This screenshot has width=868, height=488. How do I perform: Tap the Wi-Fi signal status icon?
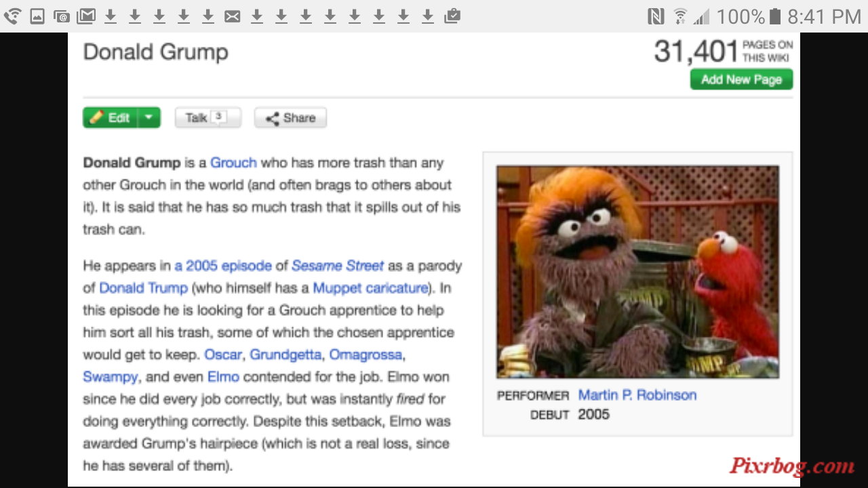click(679, 16)
